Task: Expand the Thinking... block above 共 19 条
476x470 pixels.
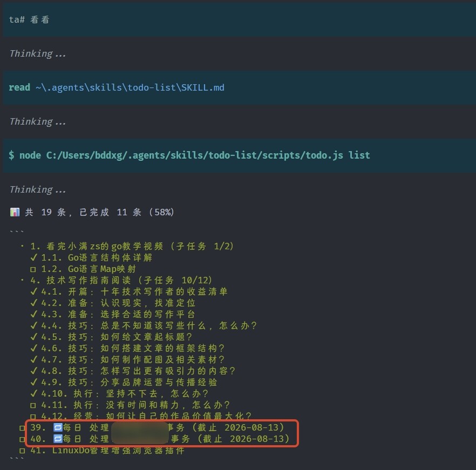Action: point(38,190)
